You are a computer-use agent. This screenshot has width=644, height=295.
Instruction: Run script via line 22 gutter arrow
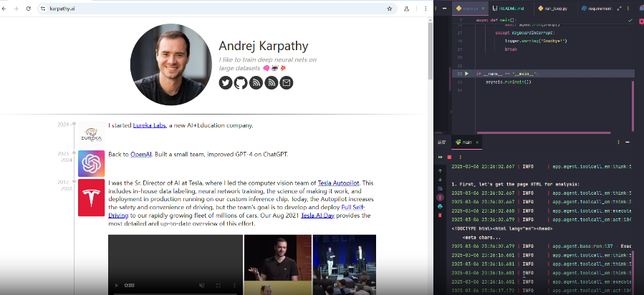[466, 74]
